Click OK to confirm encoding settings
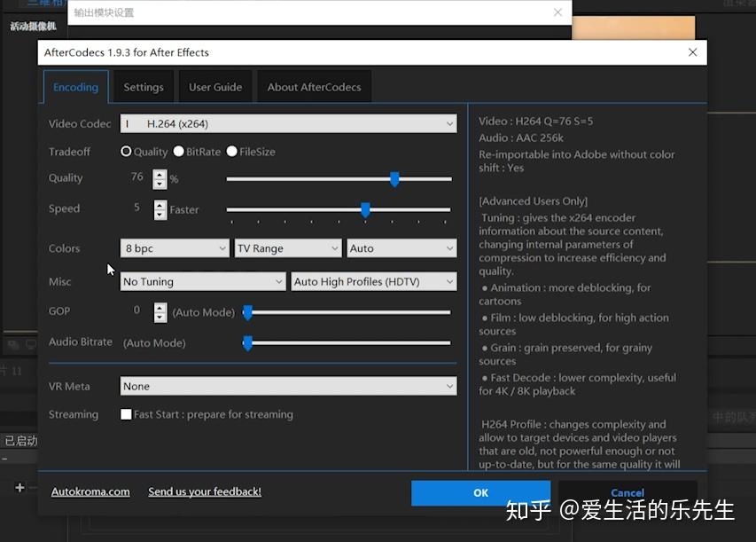756x542 pixels. click(479, 492)
